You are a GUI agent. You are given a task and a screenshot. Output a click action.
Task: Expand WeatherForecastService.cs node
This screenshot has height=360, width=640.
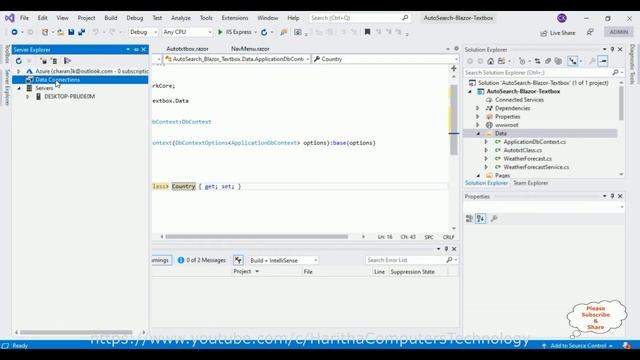click(x=486, y=167)
